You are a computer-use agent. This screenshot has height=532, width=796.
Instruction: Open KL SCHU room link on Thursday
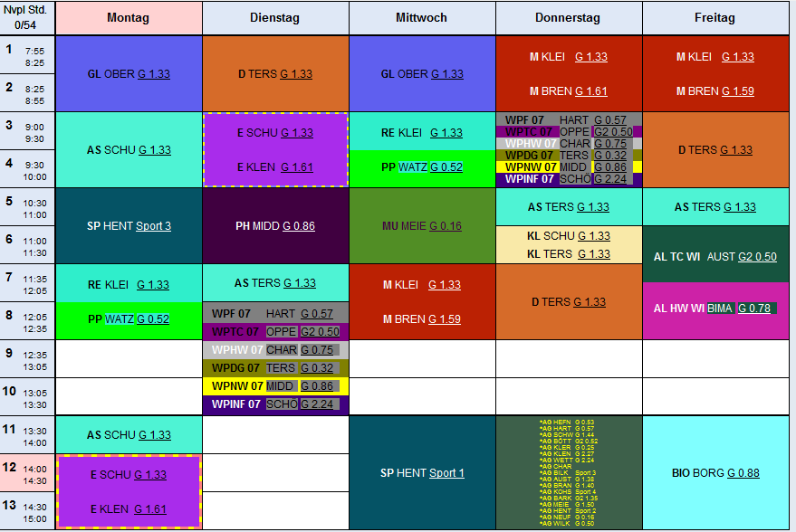coord(593,236)
